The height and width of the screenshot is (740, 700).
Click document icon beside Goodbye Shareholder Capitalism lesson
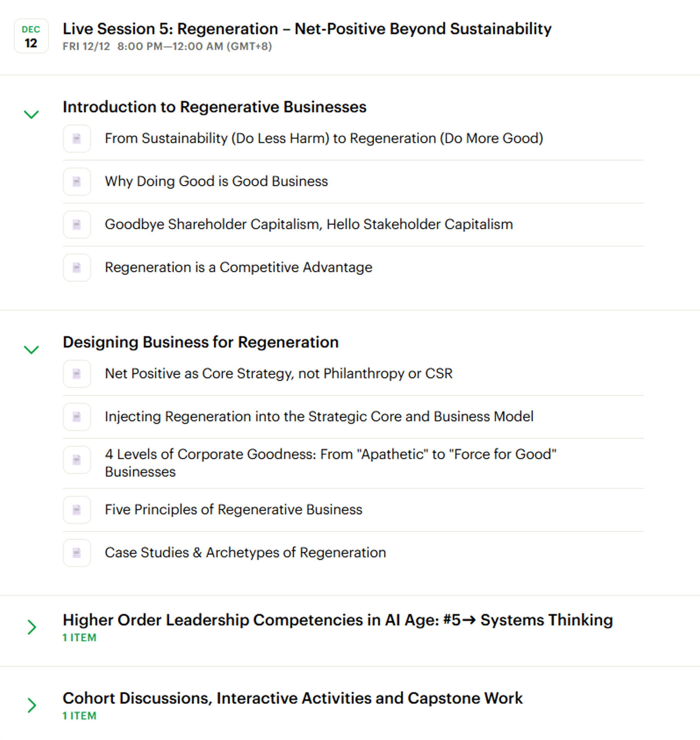pyautogui.click(x=77, y=225)
